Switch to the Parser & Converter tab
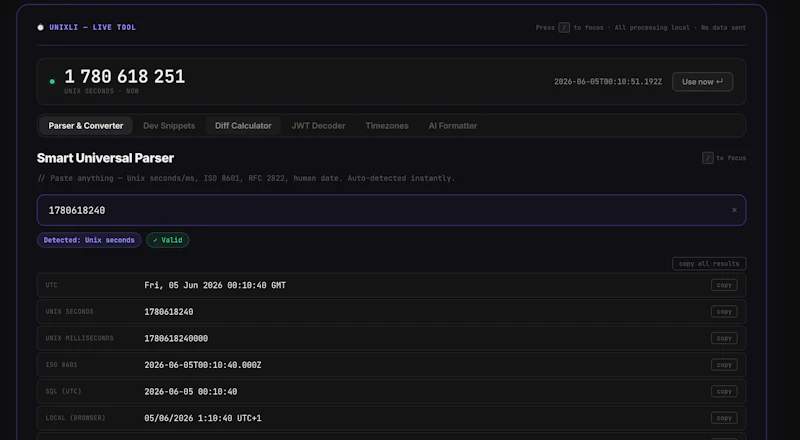This screenshot has width=800, height=440. click(86, 126)
